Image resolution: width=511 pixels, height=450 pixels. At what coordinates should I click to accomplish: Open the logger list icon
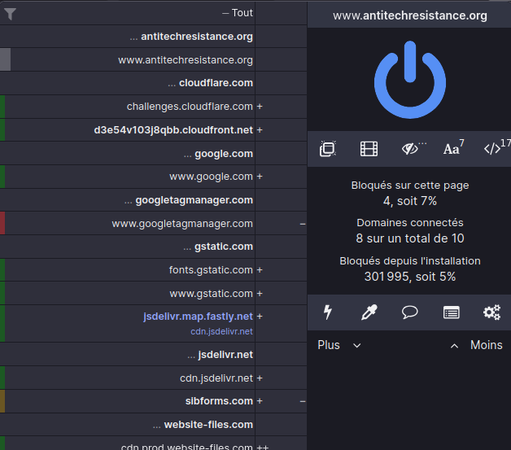pyautogui.click(x=451, y=313)
